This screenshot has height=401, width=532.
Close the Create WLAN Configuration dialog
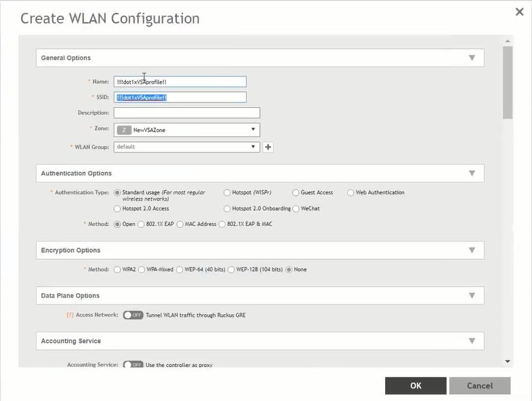[519, 12]
